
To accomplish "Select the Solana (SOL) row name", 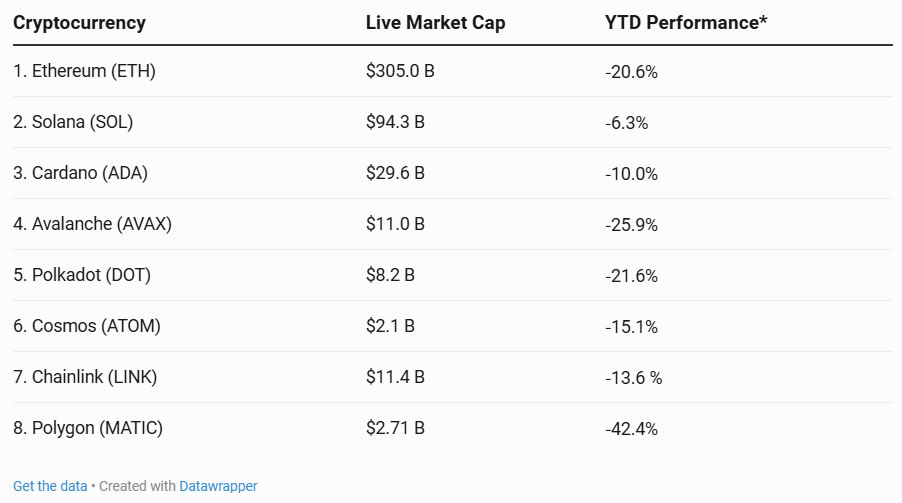I will [73, 123].
